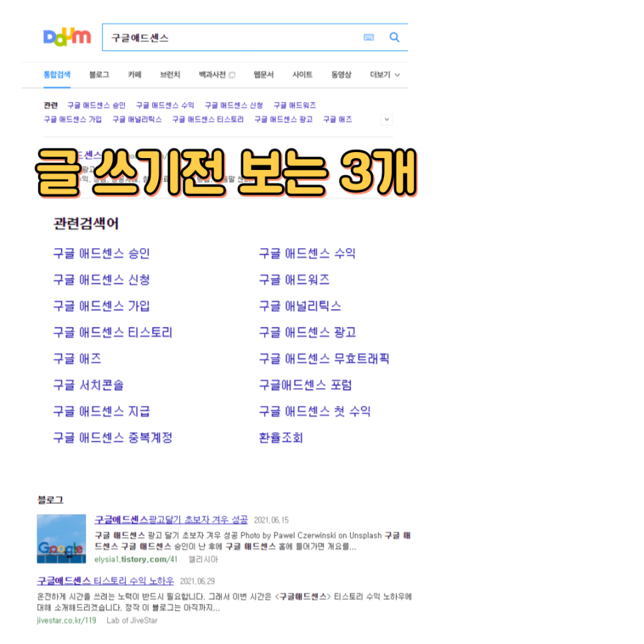The image size is (644, 644).
Task: Open 구글 애드센스 지급 related search
Action: click(101, 411)
